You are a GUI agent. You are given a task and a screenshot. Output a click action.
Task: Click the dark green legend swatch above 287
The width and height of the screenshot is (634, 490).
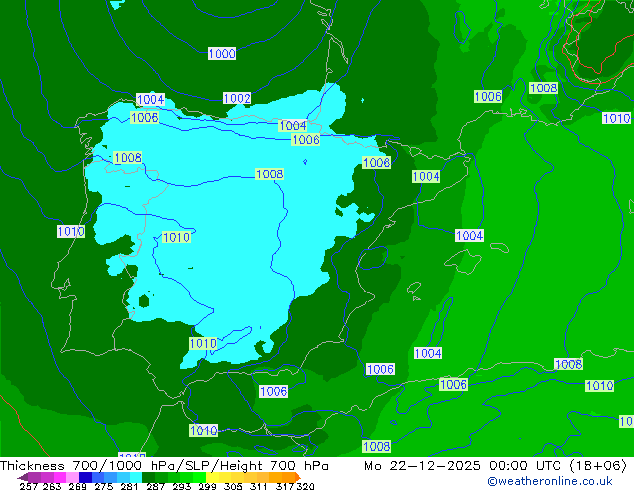148,477
